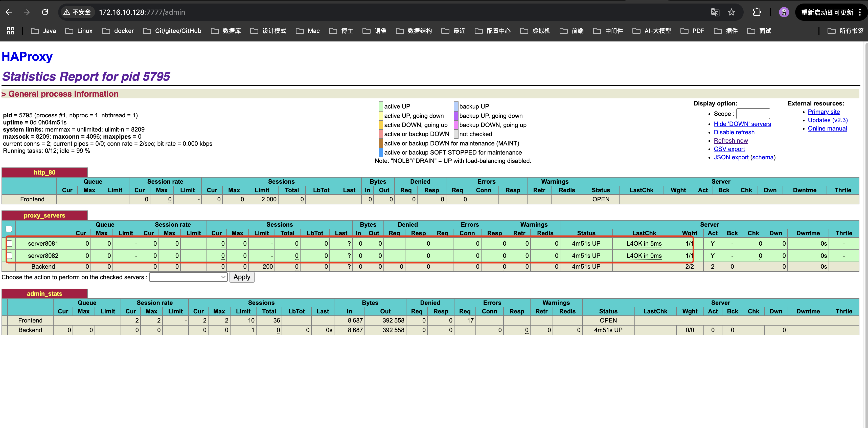Open the 数据结构 bookmarks folder

[x=414, y=31]
